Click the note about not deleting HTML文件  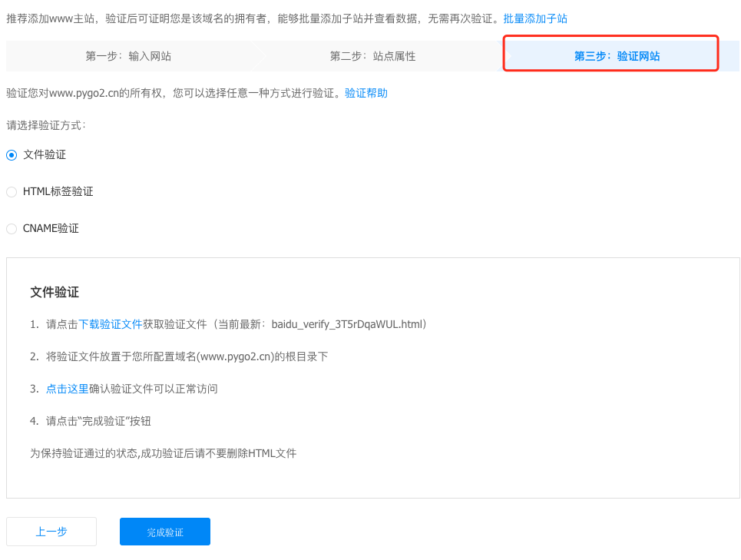pyautogui.click(x=163, y=453)
